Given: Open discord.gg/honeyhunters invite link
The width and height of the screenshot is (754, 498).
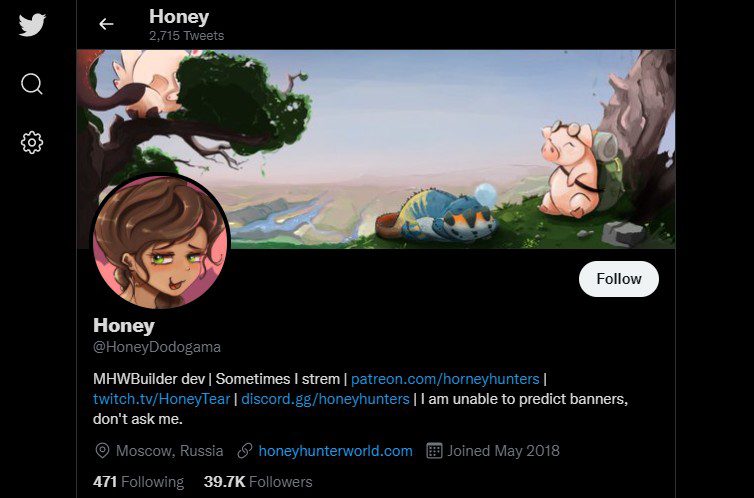Looking at the screenshot, I should [x=325, y=399].
